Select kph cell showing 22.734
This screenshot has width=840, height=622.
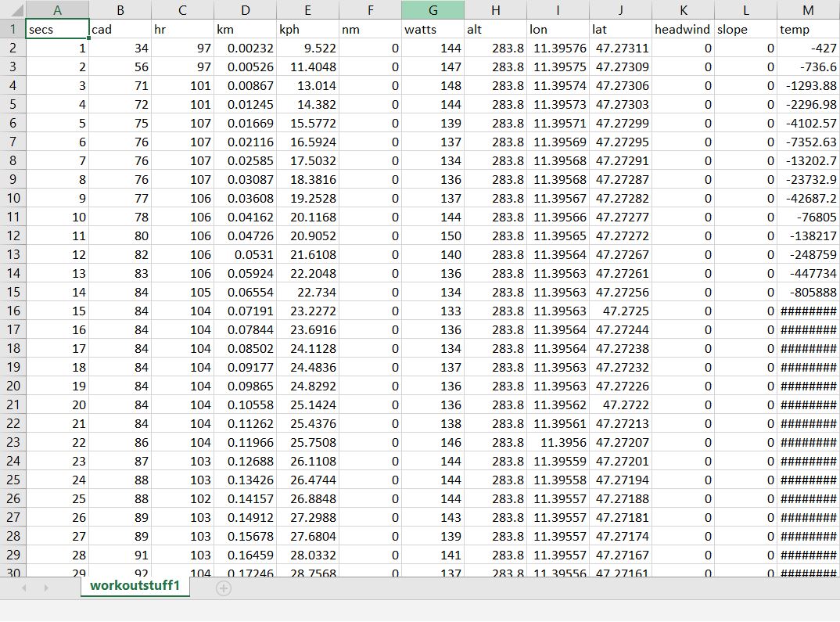pyautogui.click(x=308, y=292)
